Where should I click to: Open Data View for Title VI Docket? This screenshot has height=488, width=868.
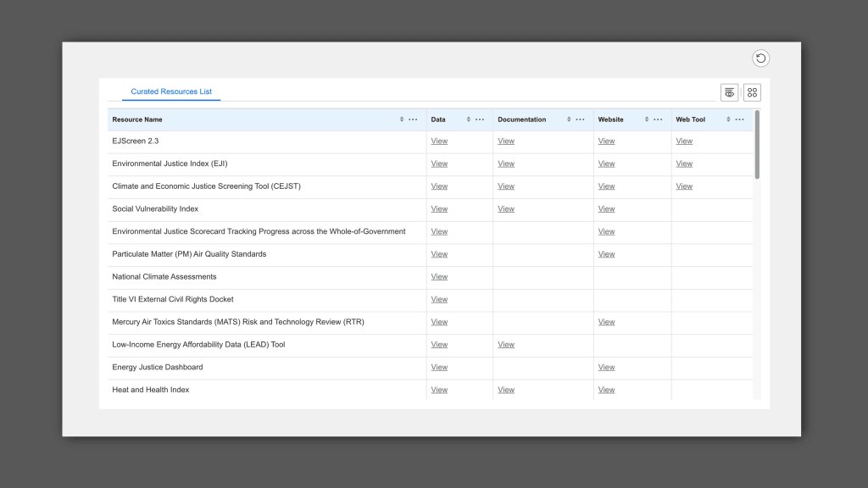click(439, 300)
